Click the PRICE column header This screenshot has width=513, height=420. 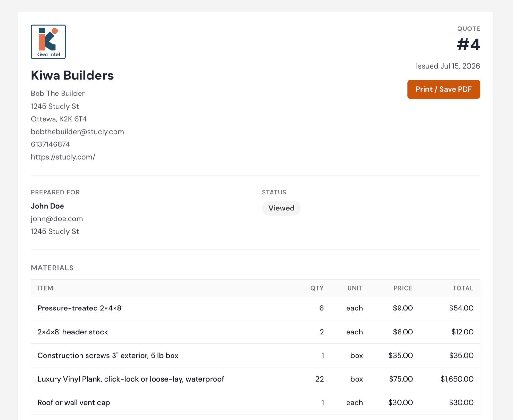click(x=403, y=288)
